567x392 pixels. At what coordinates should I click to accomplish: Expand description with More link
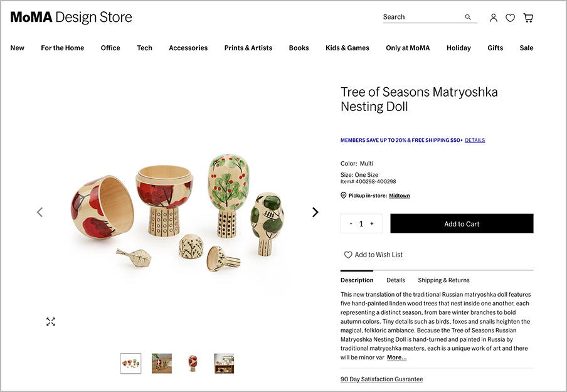coord(396,358)
